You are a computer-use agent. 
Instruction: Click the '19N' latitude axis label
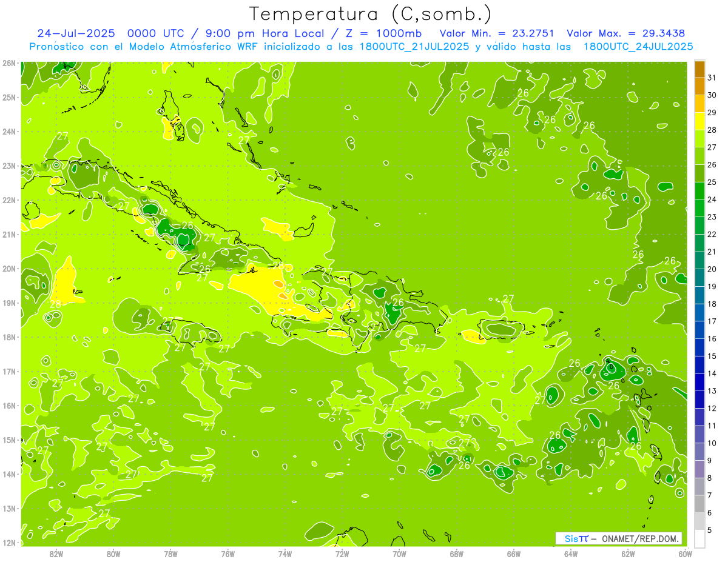9,303
